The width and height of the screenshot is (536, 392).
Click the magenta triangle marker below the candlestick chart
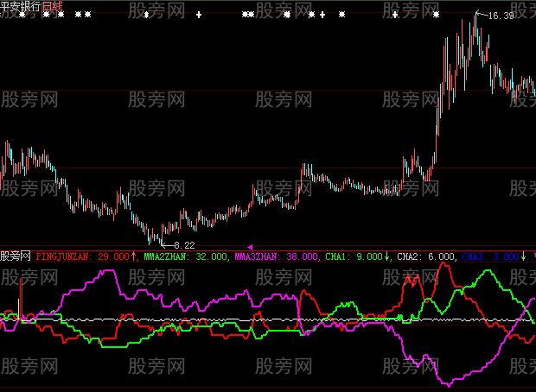(250, 247)
